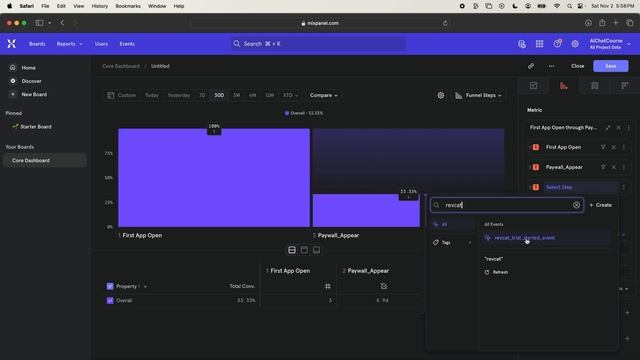Viewport: 640px width, 360px height.
Task: Click the Paywall_Appear funnel bar
Action: [x=366, y=210]
